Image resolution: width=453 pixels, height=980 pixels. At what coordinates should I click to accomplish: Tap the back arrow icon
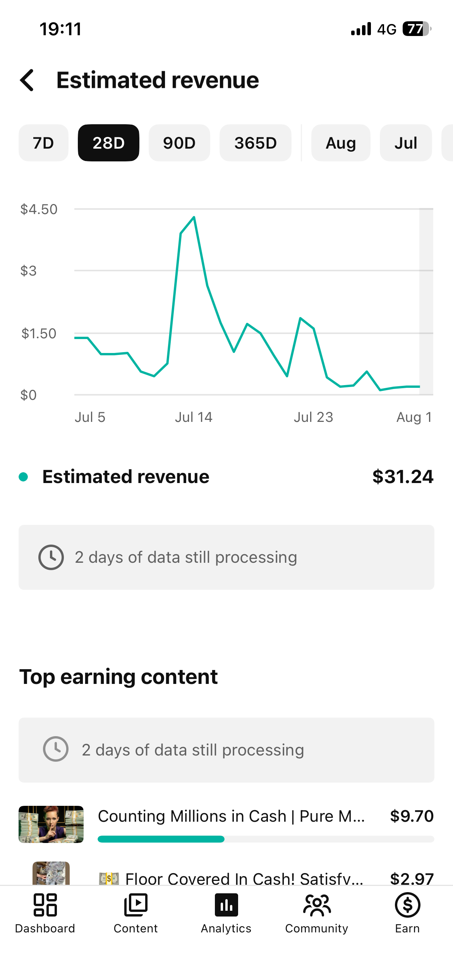(27, 81)
